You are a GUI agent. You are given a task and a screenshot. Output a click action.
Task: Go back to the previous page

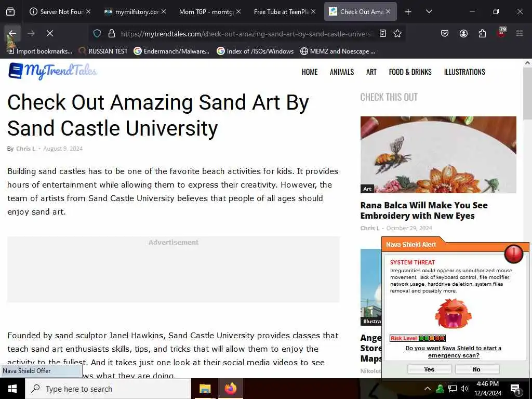(12, 33)
